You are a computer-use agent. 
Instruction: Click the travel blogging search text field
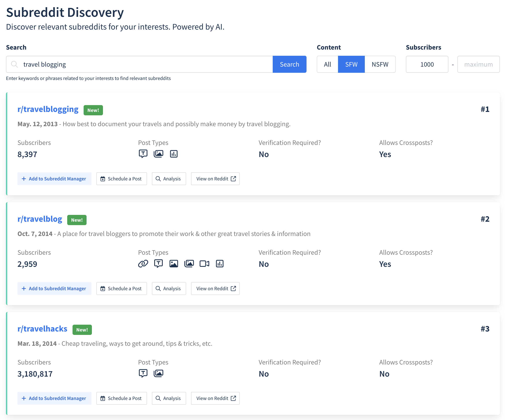(144, 64)
